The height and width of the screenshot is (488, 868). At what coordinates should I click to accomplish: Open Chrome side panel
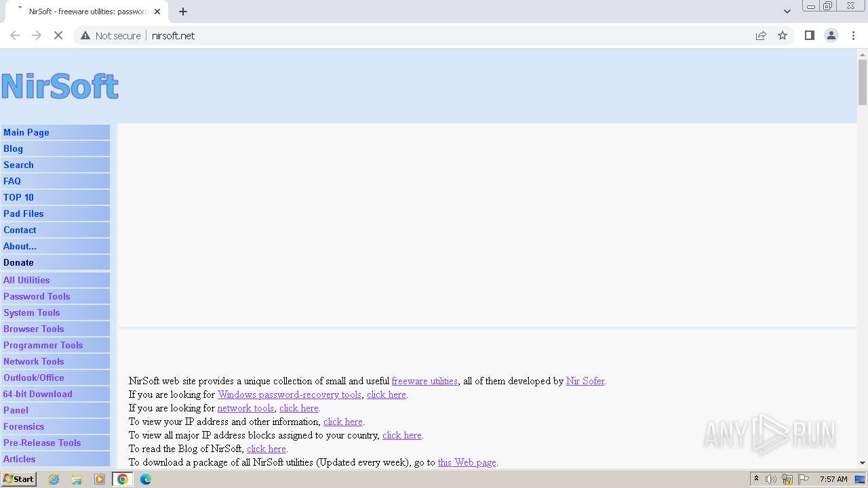click(x=809, y=35)
